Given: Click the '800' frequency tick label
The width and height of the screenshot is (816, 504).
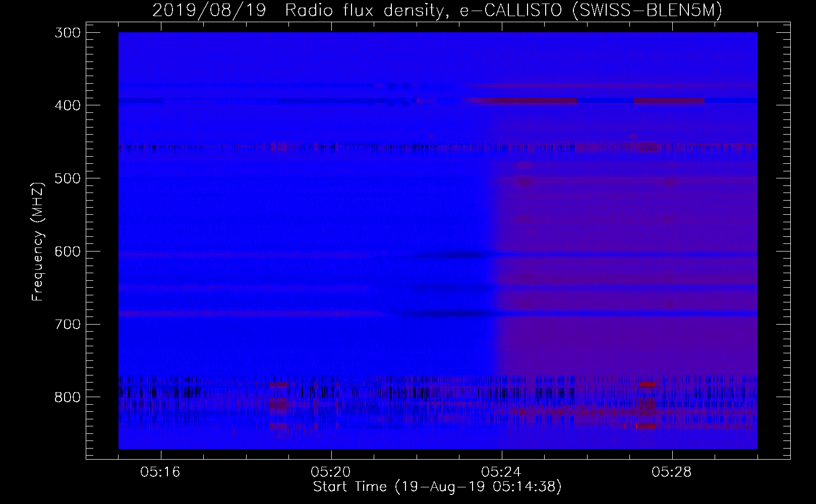Looking at the screenshot, I should coord(67,397).
